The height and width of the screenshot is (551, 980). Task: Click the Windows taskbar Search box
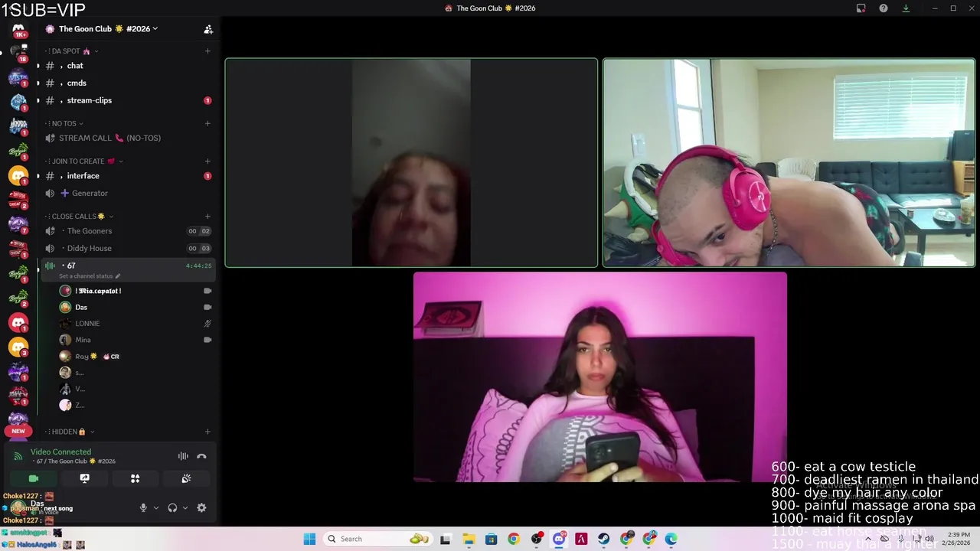(x=377, y=539)
